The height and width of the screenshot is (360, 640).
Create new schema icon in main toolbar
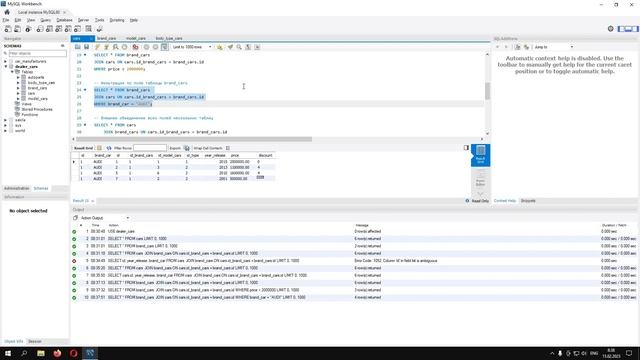[40, 29]
